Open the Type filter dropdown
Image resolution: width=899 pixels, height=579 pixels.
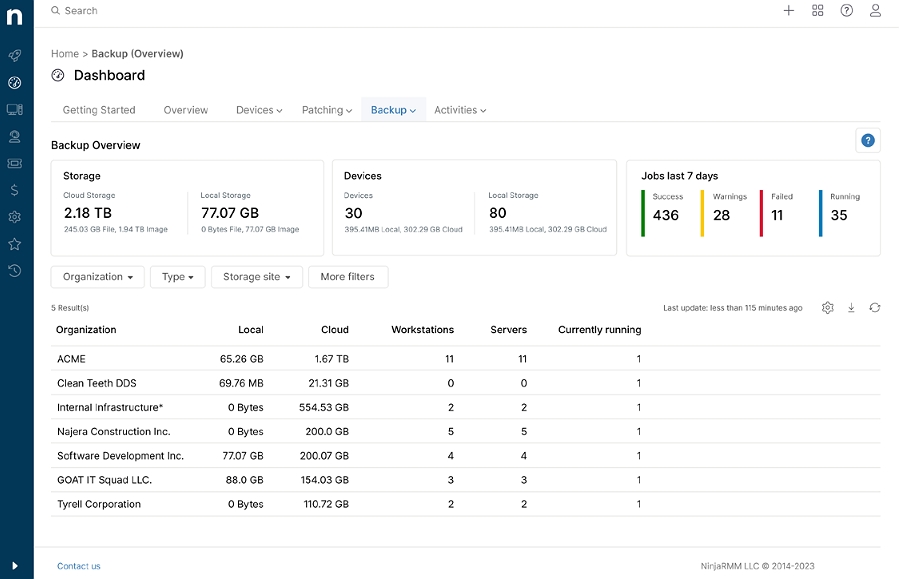178,277
